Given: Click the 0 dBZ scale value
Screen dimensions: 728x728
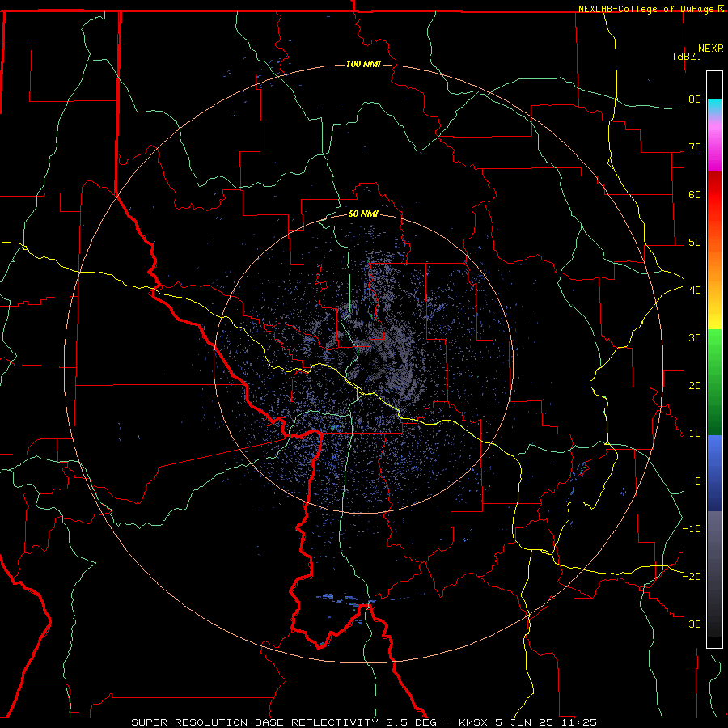Looking at the screenshot, I should (x=698, y=481).
